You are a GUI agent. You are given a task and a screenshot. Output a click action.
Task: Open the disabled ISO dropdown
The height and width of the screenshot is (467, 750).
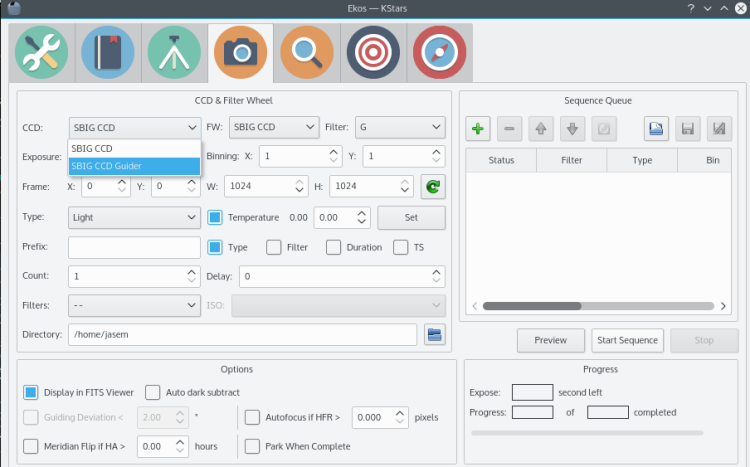(x=339, y=306)
